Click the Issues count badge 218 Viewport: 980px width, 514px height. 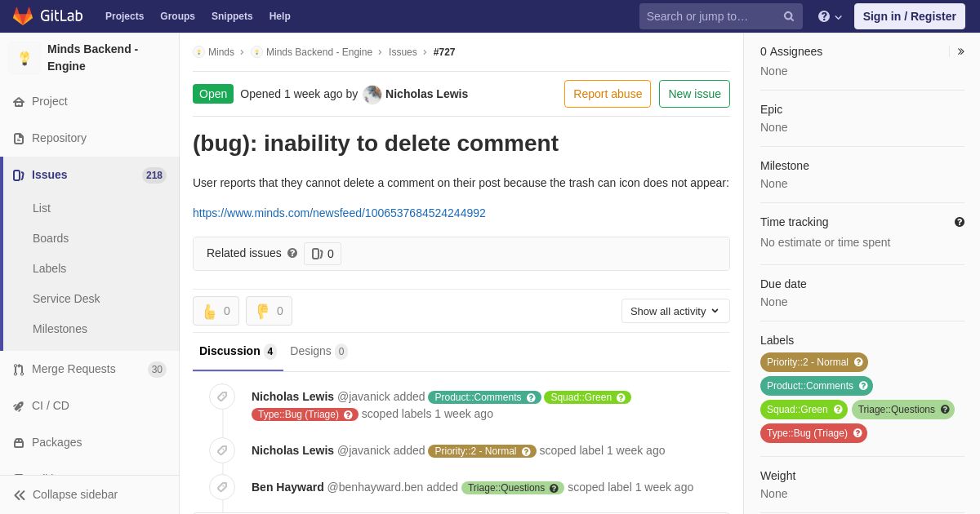click(154, 175)
